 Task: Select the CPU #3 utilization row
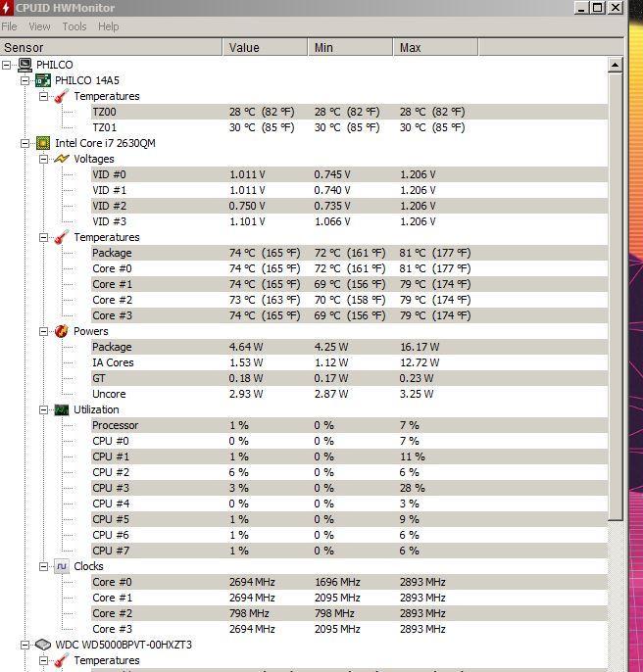349,488
